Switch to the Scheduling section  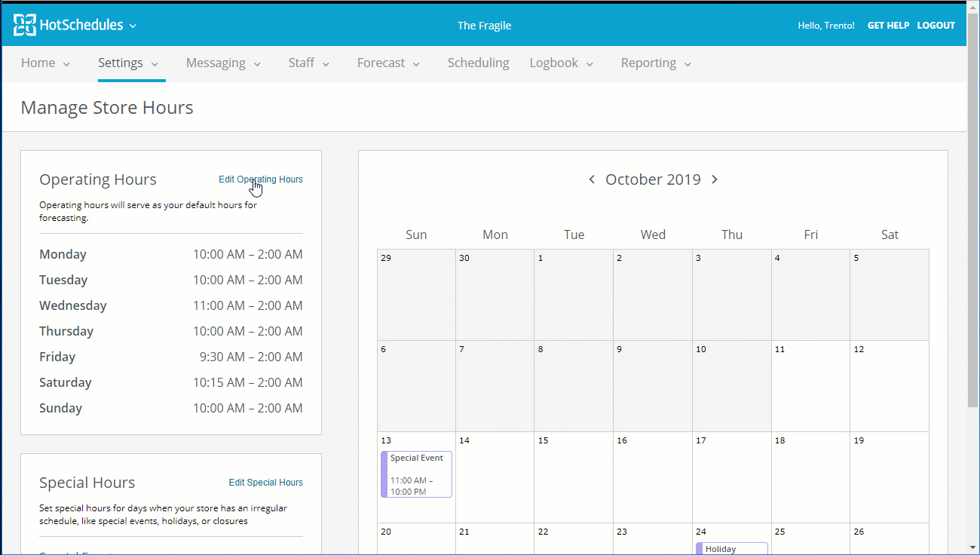tap(478, 63)
